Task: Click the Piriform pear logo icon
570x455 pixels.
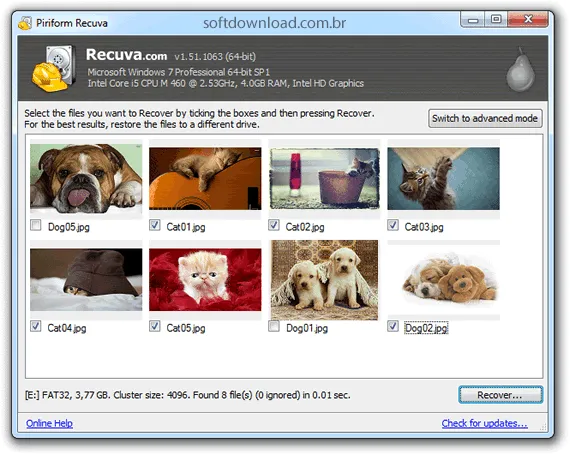Action: coord(521,69)
